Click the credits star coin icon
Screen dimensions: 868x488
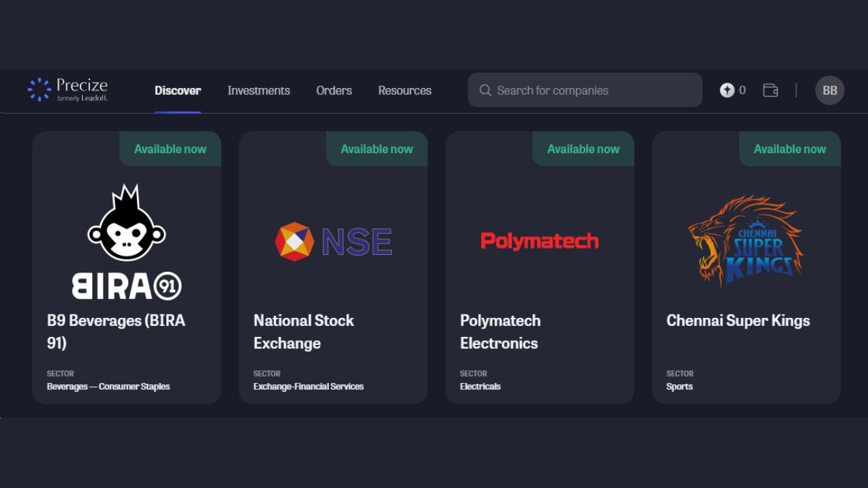727,90
